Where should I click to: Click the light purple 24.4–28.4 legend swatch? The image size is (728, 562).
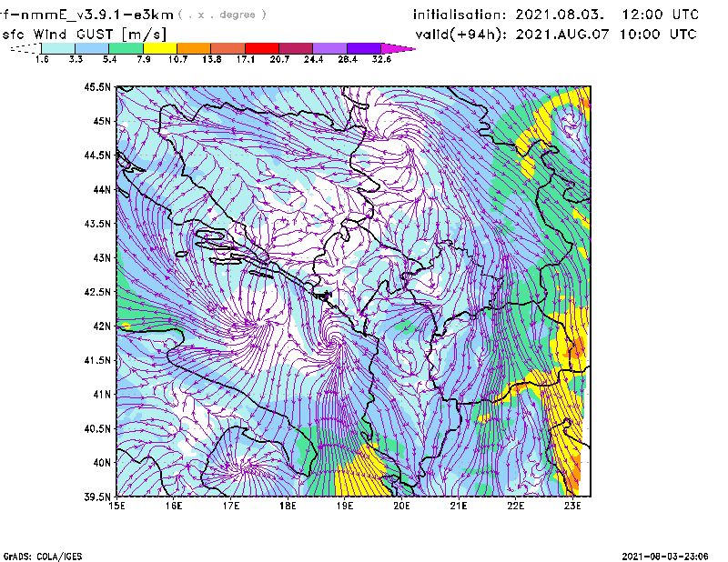click(x=330, y=48)
